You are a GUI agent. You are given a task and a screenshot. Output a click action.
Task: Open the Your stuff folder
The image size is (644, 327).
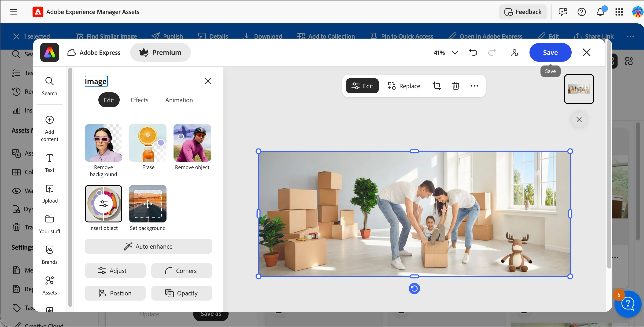point(49,224)
